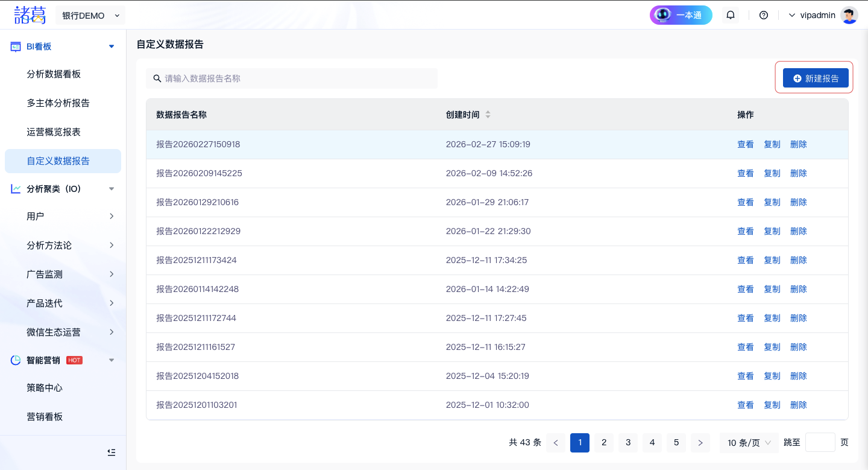The image size is (868, 470).
Task: Click the 跳至 page number input field
Action: point(820,443)
